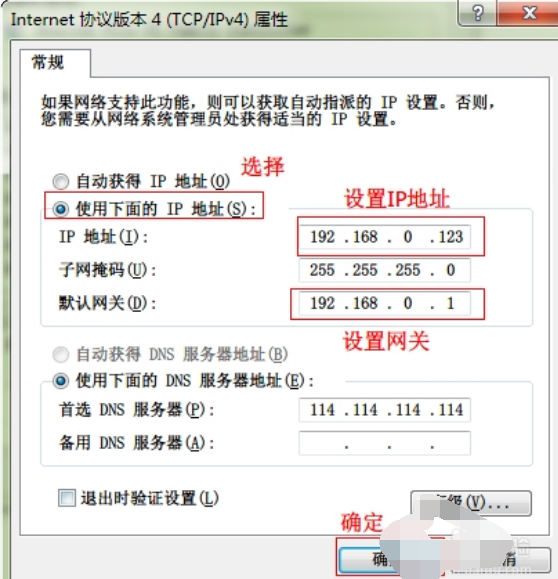The width and height of the screenshot is (558, 579).
Task: Click the question mark help button
Action: 478,13
